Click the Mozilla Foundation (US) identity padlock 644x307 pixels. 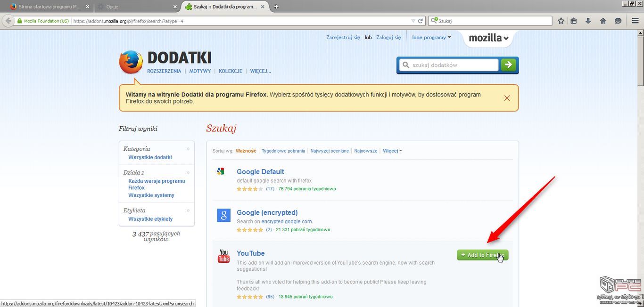coord(20,21)
